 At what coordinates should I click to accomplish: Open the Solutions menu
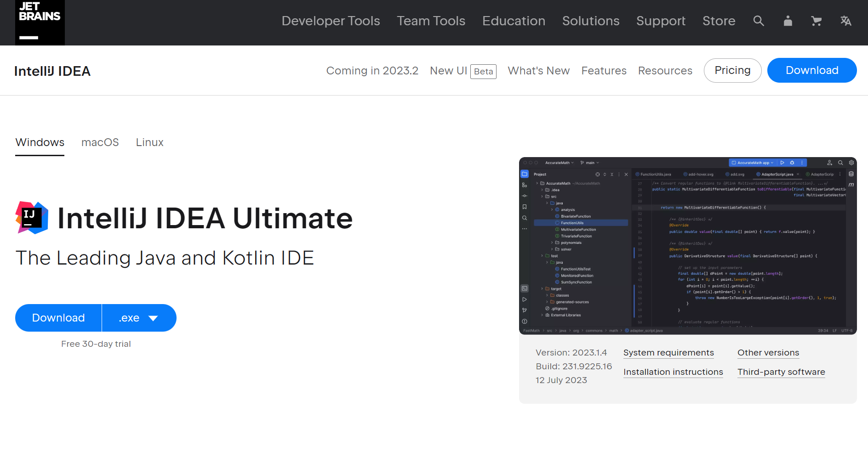pos(590,21)
